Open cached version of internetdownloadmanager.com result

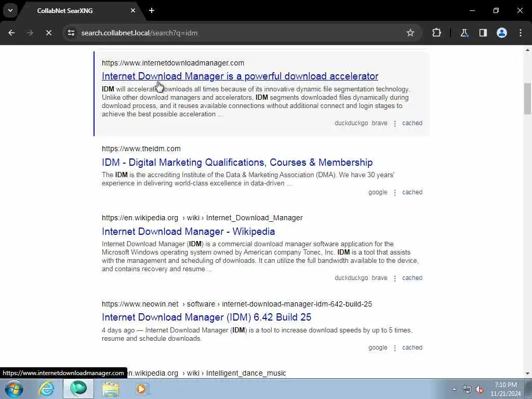point(412,123)
